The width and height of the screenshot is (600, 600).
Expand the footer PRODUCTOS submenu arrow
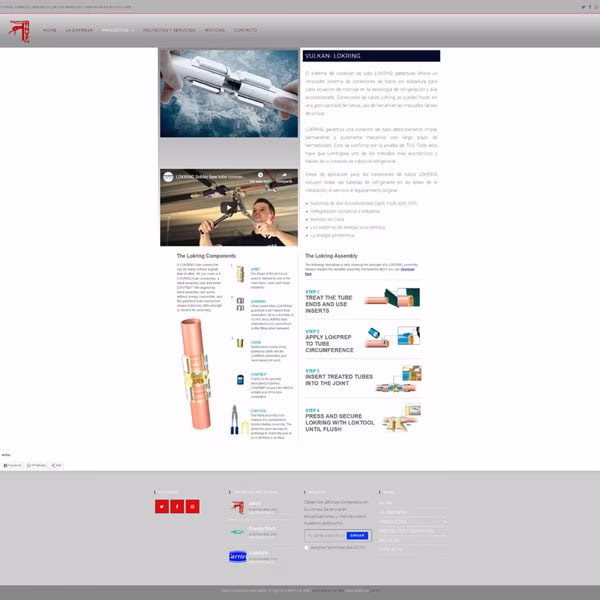445,522
